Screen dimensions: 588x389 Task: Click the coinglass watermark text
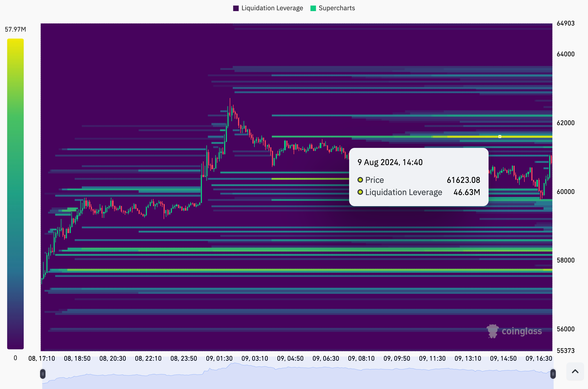522,331
